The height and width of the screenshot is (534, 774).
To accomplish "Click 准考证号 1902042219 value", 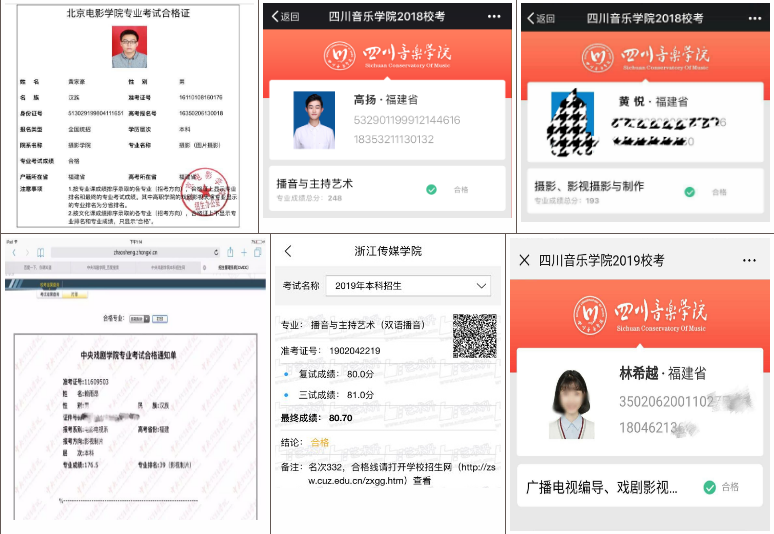I will tap(355, 351).
